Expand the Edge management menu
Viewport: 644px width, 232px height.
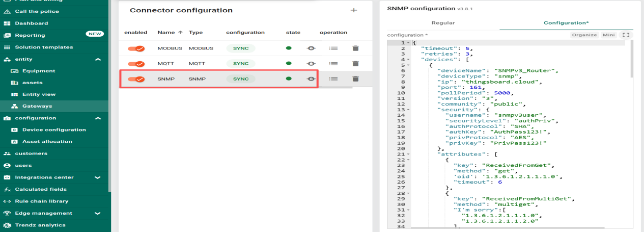click(x=98, y=213)
